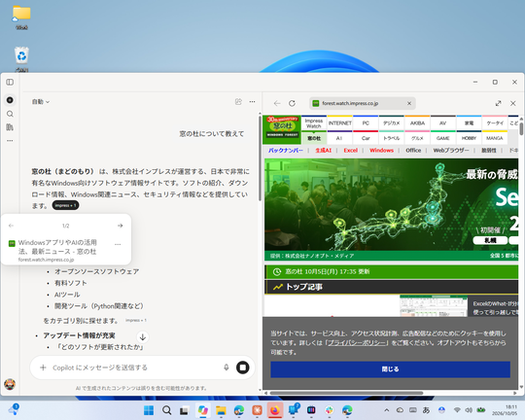Close the side browser pane
Screen dimensions: 525x420
(513, 103)
